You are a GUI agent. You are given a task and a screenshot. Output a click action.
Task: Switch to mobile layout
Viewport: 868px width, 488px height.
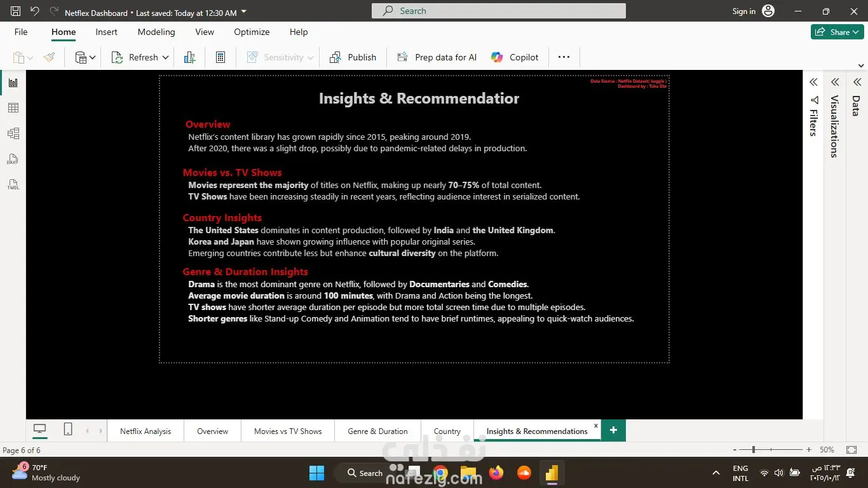point(68,430)
